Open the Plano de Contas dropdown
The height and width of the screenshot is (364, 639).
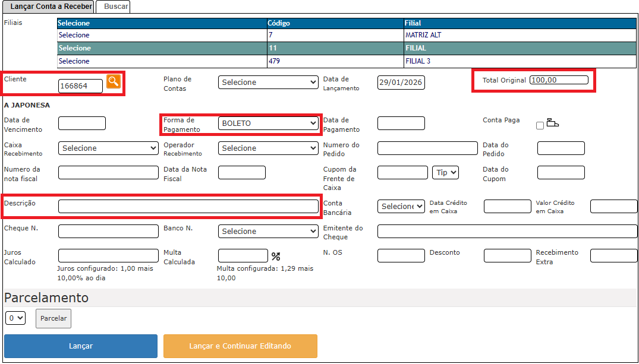[x=268, y=83]
